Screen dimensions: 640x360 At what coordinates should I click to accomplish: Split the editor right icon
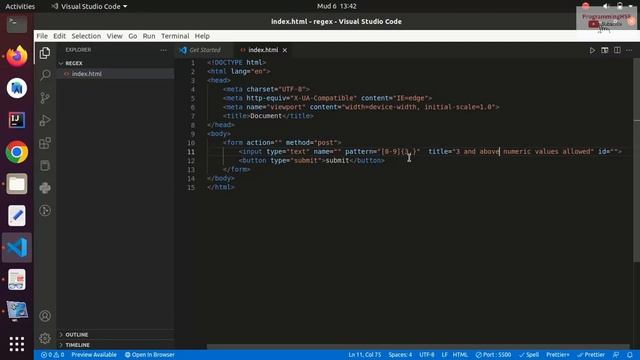coord(617,50)
